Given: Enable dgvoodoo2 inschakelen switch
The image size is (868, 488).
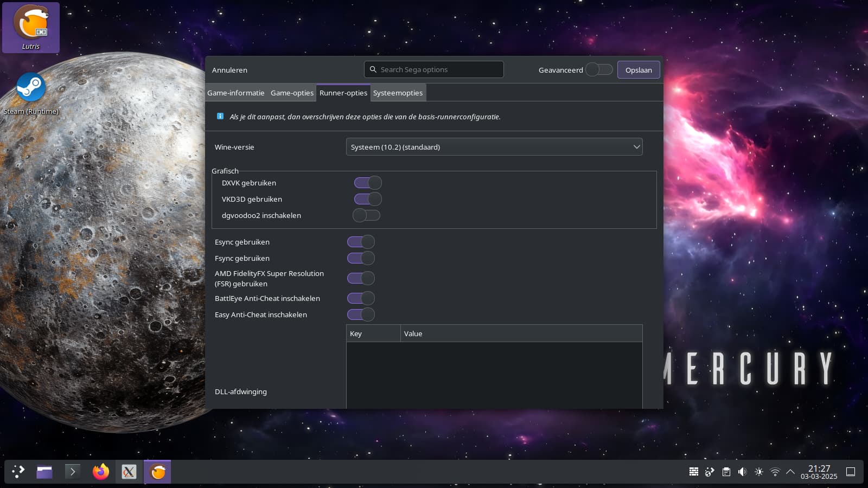Looking at the screenshot, I should click(367, 215).
